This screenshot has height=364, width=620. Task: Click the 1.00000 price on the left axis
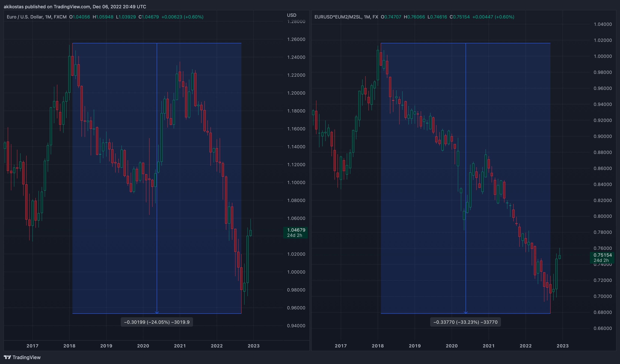pos(296,272)
